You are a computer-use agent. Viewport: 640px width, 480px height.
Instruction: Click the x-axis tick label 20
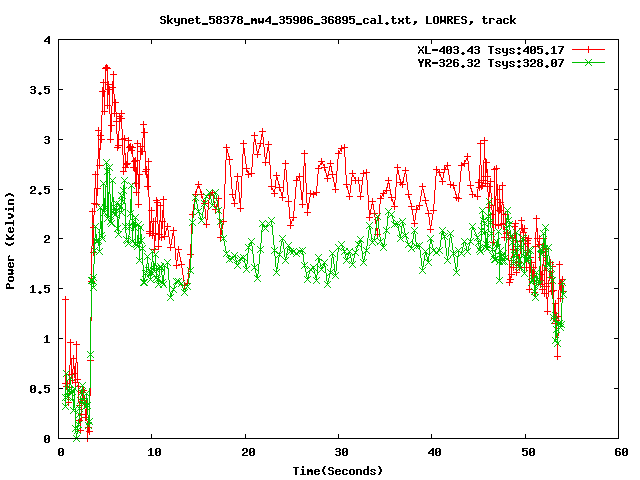pos(248,452)
